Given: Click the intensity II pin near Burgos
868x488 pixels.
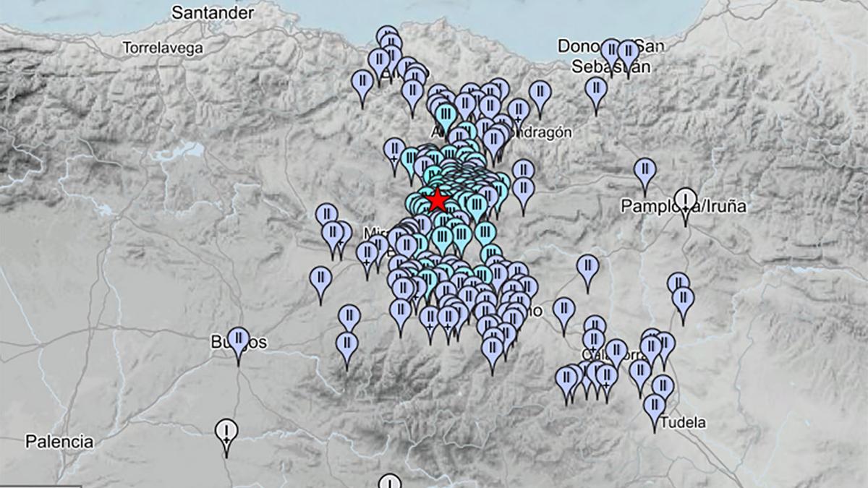Looking at the screenshot, I should 237,338.
